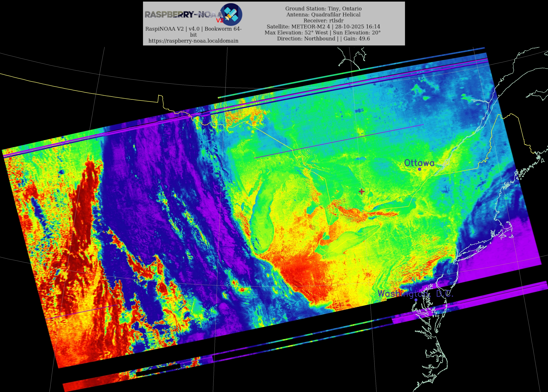Click the Direction: Northbound text
The height and width of the screenshot is (392, 548).
point(306,39)
